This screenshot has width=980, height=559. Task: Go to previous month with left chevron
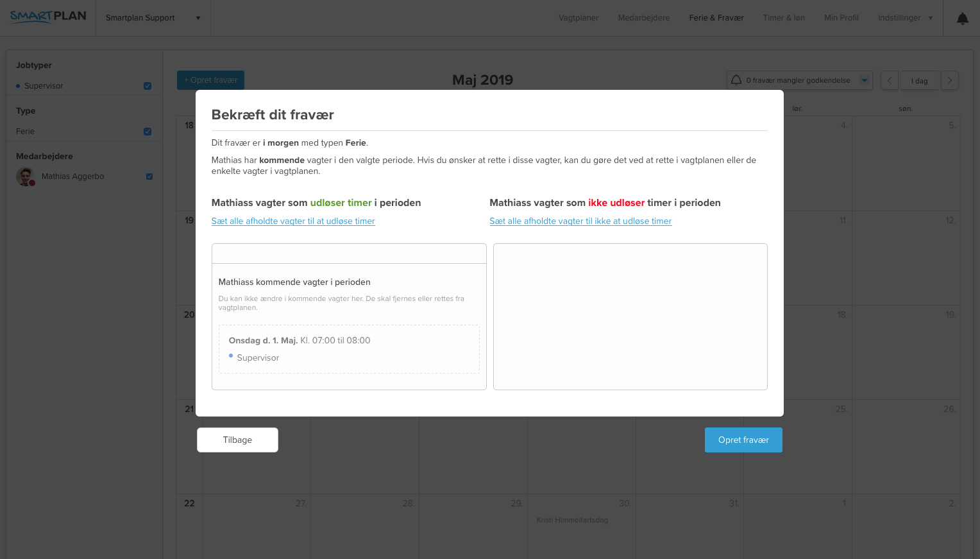tap(890, 81)
